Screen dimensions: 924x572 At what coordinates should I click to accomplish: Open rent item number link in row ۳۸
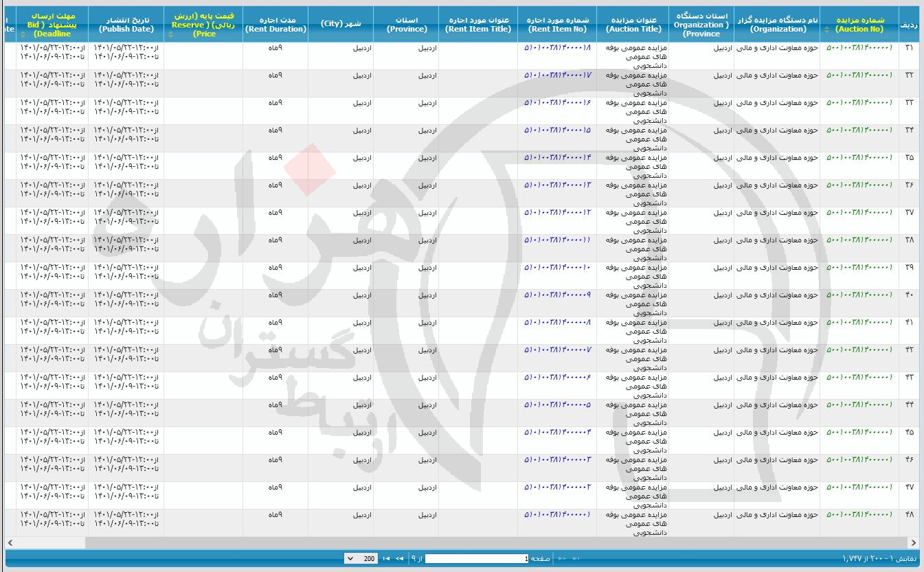[x=557, y=240]
